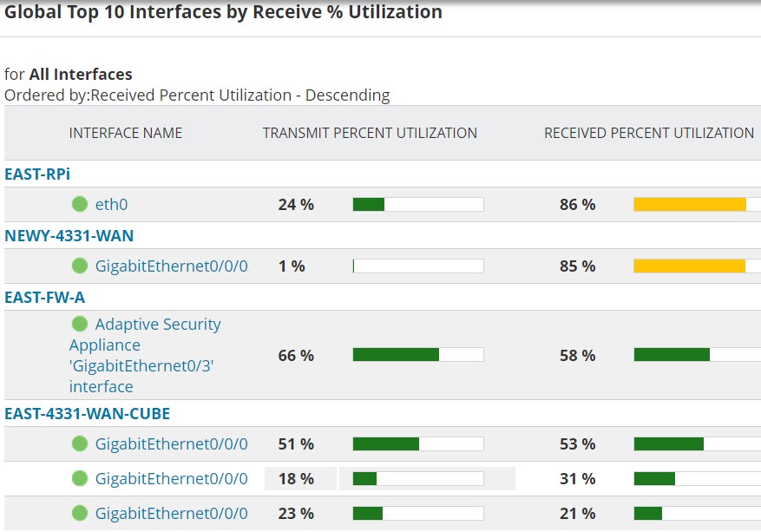Click the Transmit Percent Utilization column header

[370, 133]
